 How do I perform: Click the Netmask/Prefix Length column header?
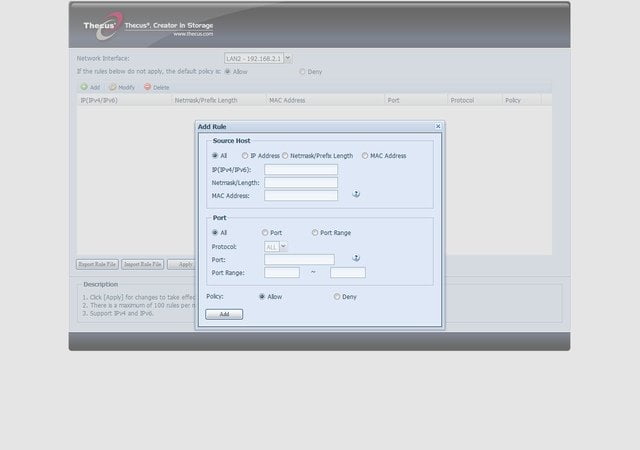(x=219, y=100)
